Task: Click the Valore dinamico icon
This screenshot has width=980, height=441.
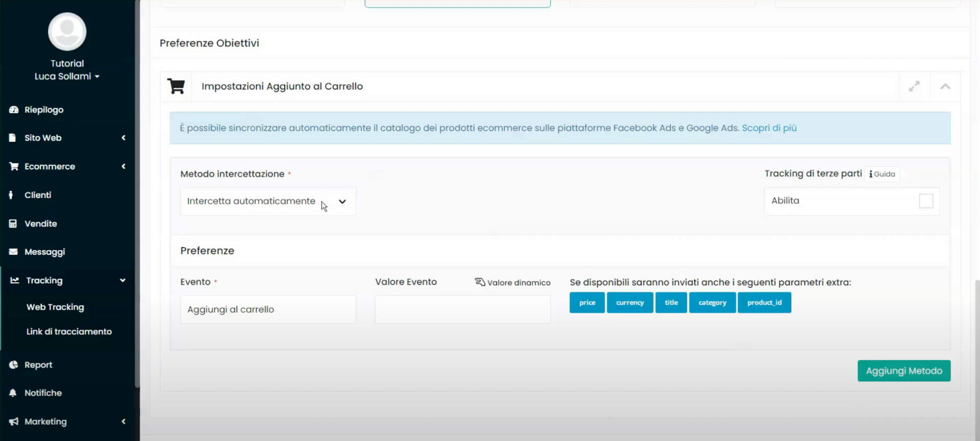Action: coord(480,282)
